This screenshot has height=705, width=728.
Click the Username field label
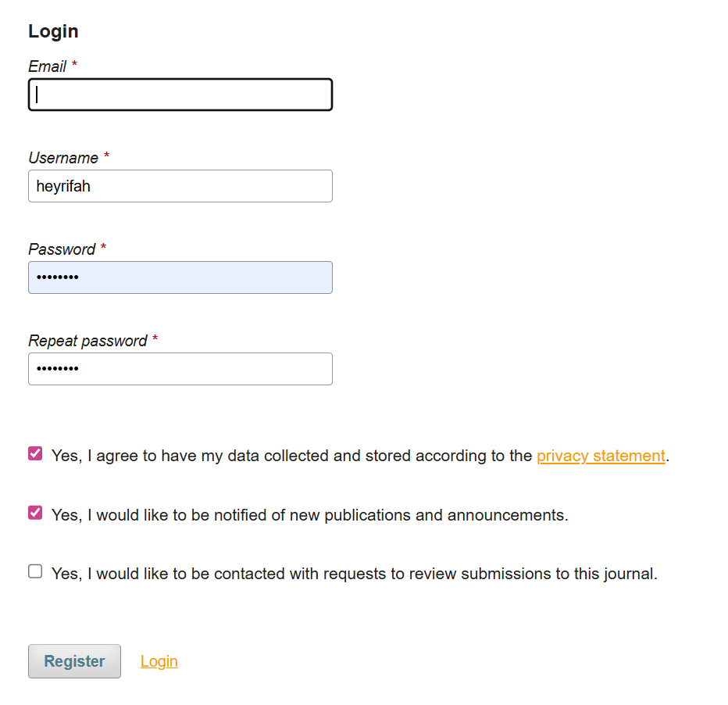tap(63, 158)
